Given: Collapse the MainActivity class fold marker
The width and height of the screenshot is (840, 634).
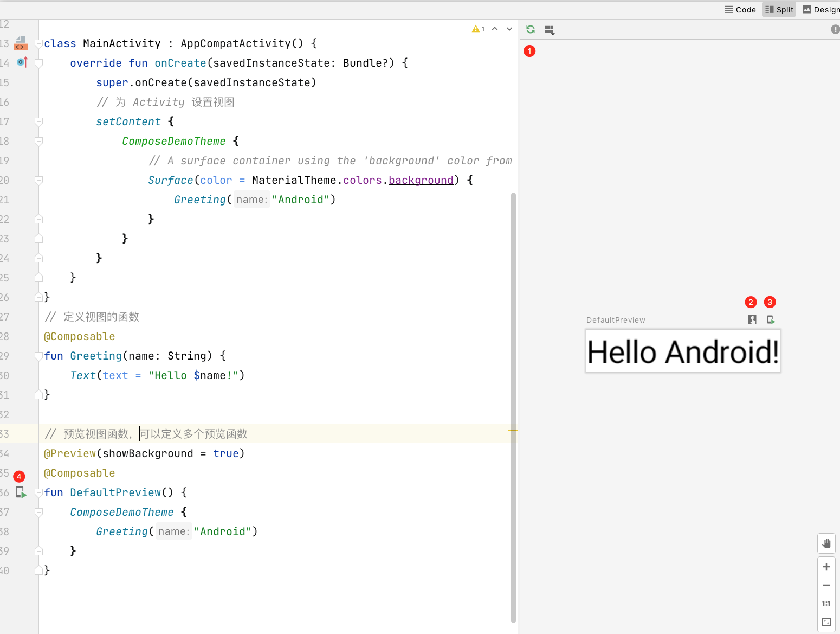Looking at the screenshot, I should click(38, 43).
